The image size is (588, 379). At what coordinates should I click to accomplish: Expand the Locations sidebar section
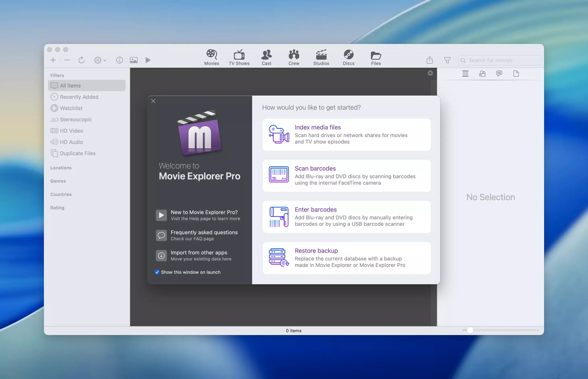[x=61, y=168]
